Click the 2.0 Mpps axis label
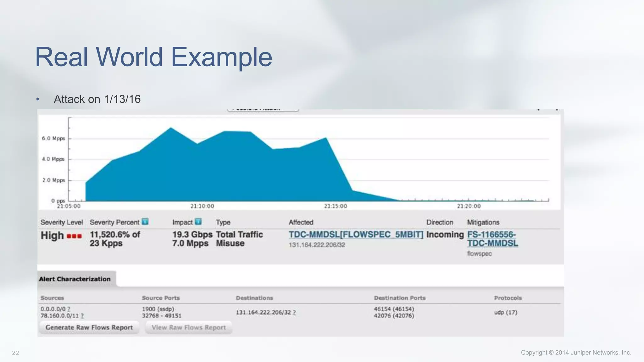644x362 pixels. [x=53, y=180]
